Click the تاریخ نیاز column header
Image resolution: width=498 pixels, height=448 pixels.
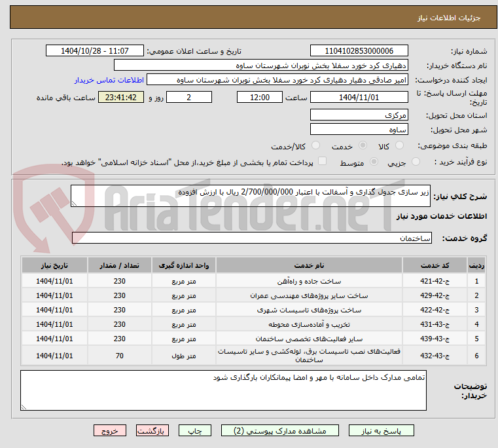point(54,265)
